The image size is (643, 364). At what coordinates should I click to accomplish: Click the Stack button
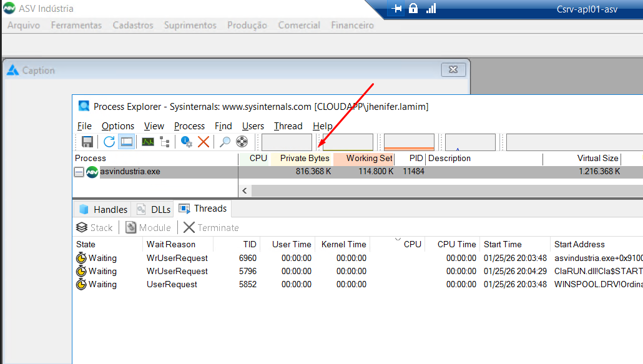click(x=95, y=228)
